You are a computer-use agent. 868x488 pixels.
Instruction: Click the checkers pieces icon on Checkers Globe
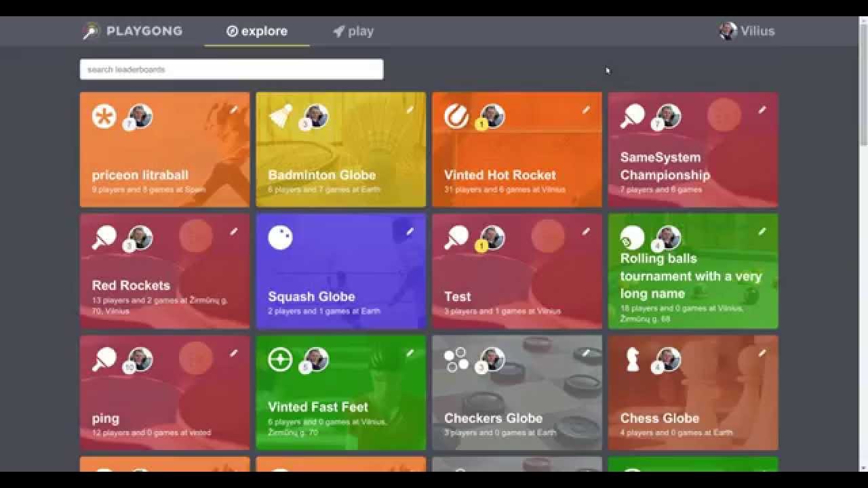pyautogui.click(x=456, y=360)
